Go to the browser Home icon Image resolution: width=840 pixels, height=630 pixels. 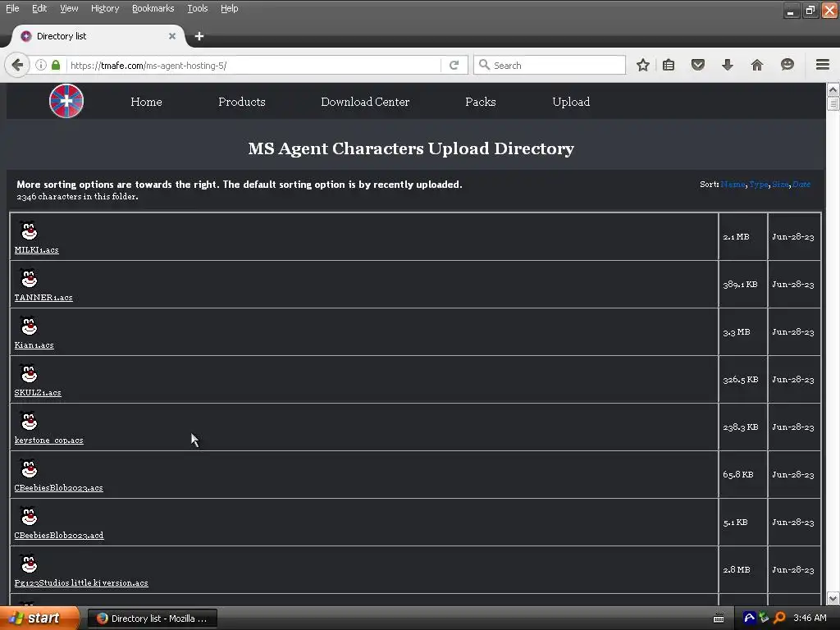(757, 66)
